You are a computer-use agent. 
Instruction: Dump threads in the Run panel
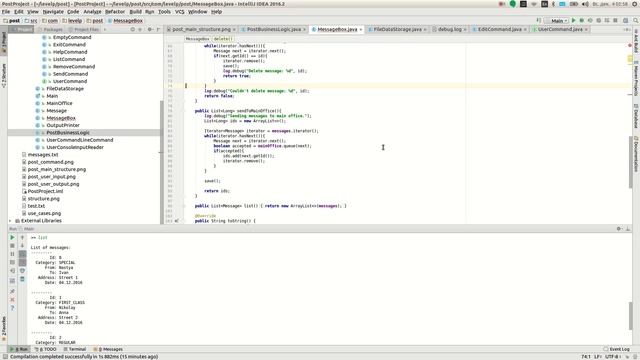tap(12, 262)
